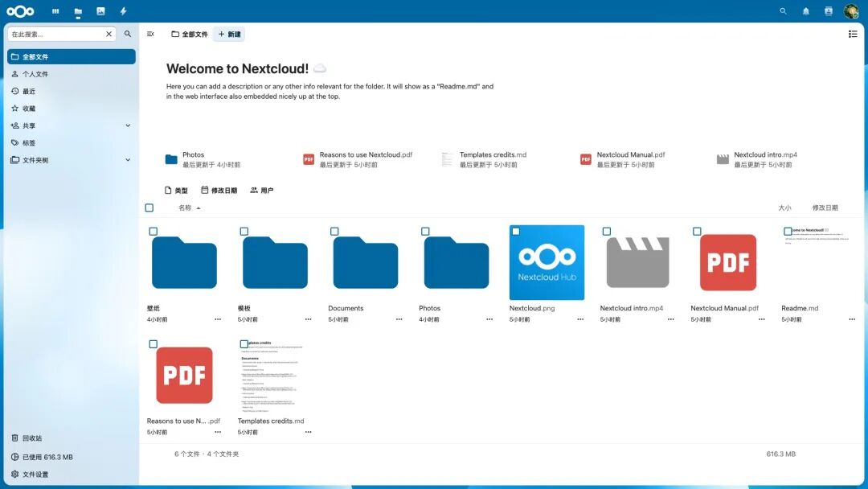This screenshot has height=489, width=868.
Task: Open notifications via the bell icon
Action: (805, 11)
